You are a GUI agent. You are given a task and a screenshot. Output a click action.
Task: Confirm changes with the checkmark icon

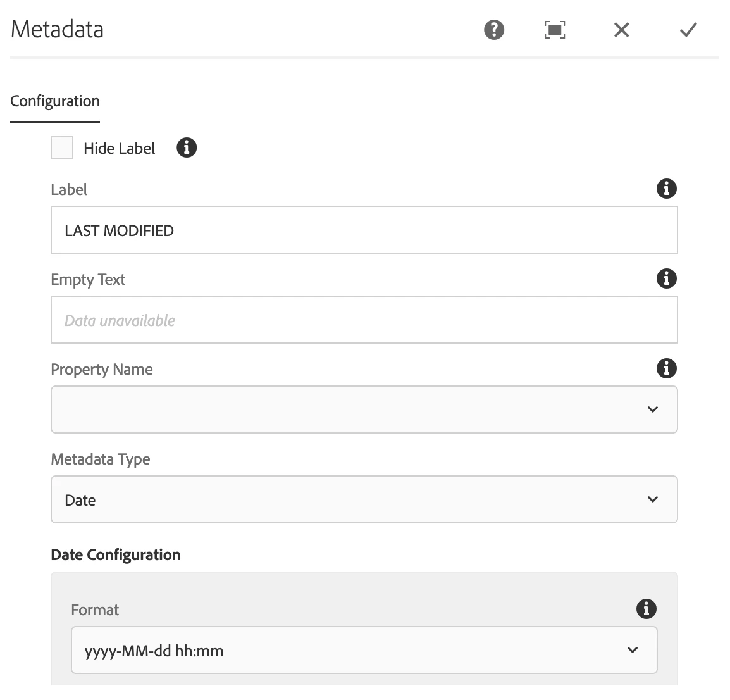coord(688,30)
